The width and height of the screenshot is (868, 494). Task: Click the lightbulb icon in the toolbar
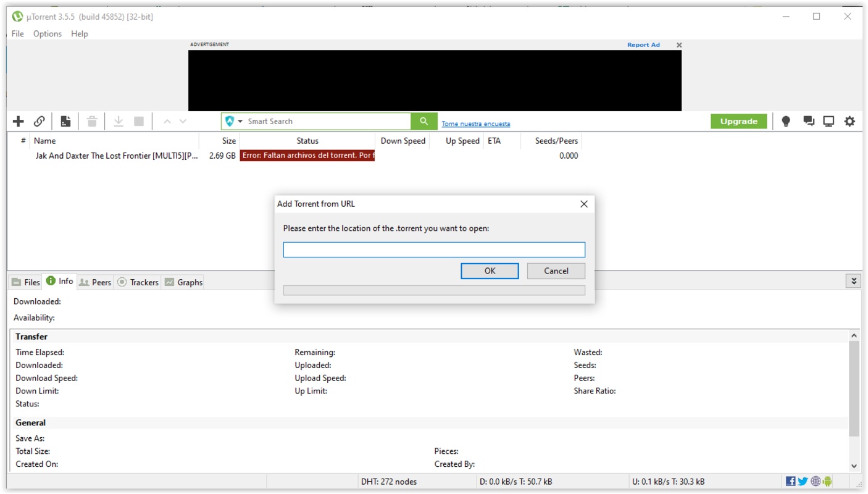coord(786,122)
